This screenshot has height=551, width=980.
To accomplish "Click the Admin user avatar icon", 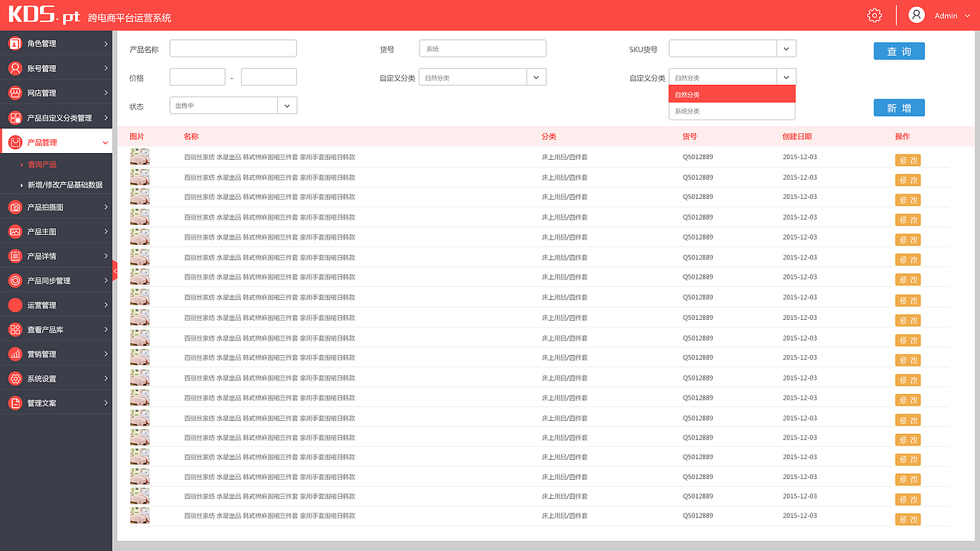I will coord(916,15).
